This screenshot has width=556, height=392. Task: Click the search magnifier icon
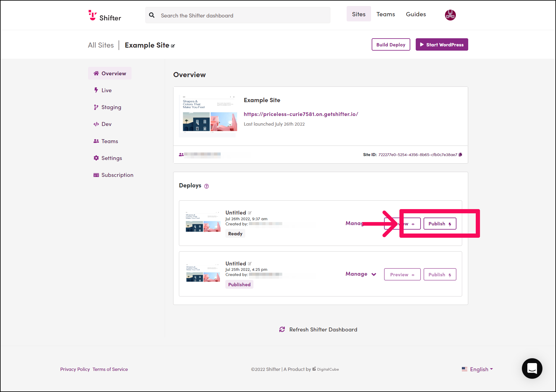(152, 15)
